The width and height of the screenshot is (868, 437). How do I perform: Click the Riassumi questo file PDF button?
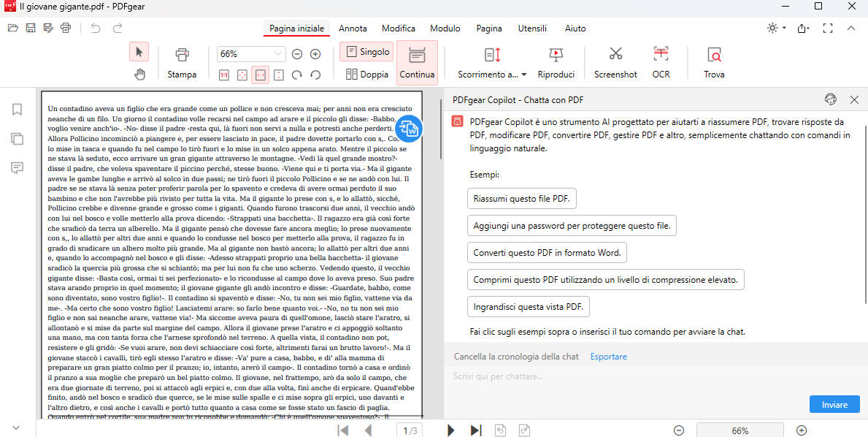tap(521, 198)
